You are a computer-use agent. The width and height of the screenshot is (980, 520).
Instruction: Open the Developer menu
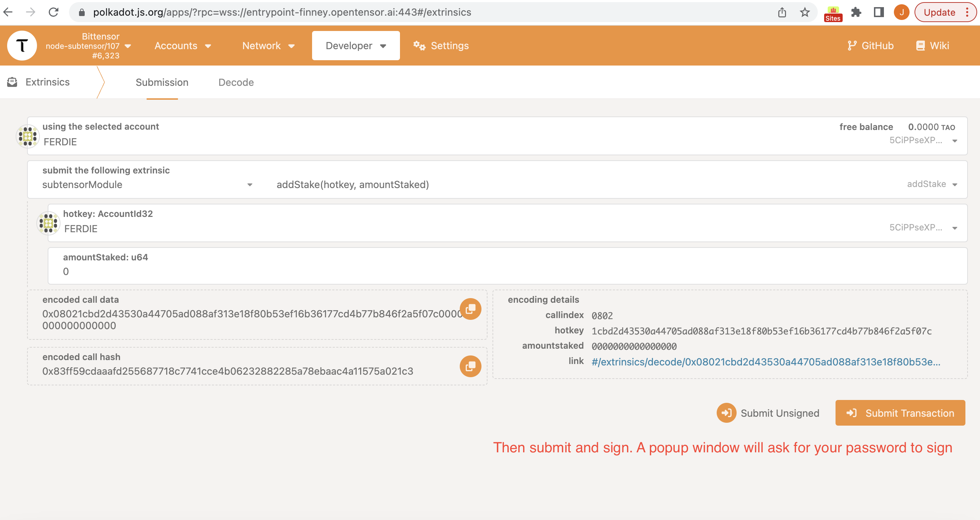(355, 46)
